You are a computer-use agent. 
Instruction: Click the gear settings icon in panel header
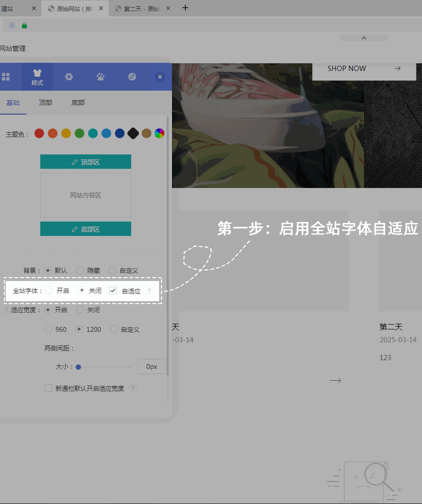click(69, 77)
